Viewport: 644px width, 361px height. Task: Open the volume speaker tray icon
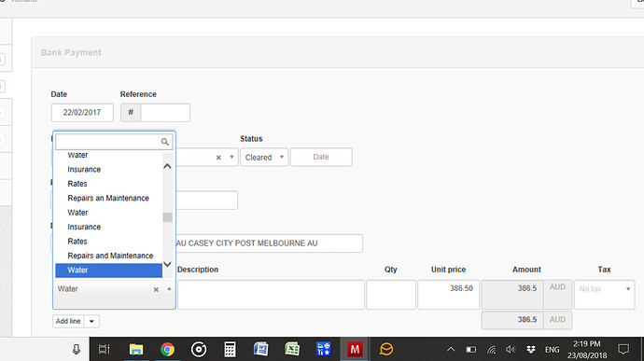pyautogui.click(x=511, y=350)
